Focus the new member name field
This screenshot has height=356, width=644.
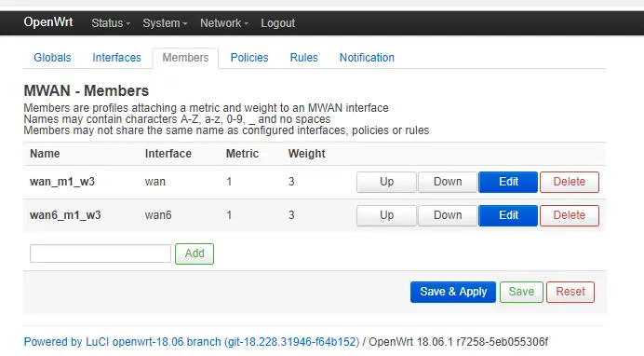101,253
